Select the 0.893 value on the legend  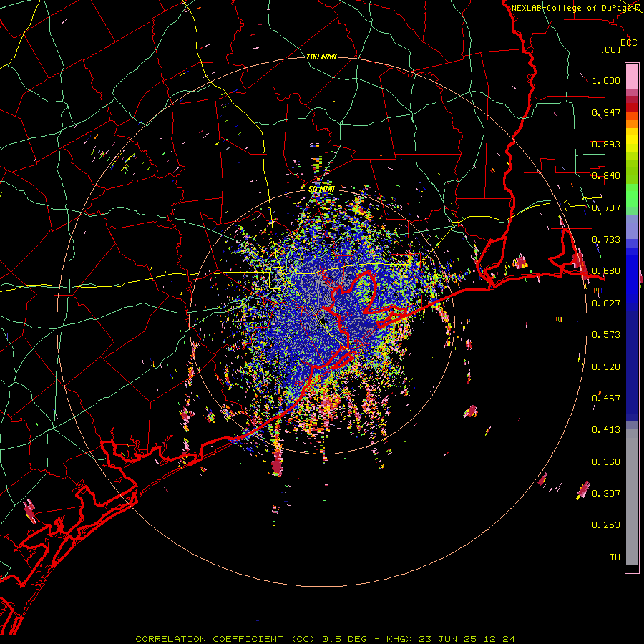[606, 144]
